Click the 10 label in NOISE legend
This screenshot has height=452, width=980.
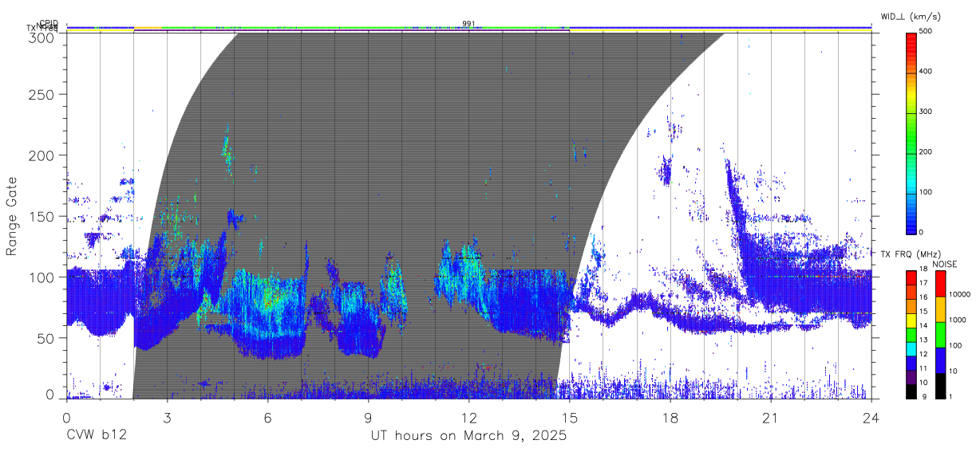953,371
